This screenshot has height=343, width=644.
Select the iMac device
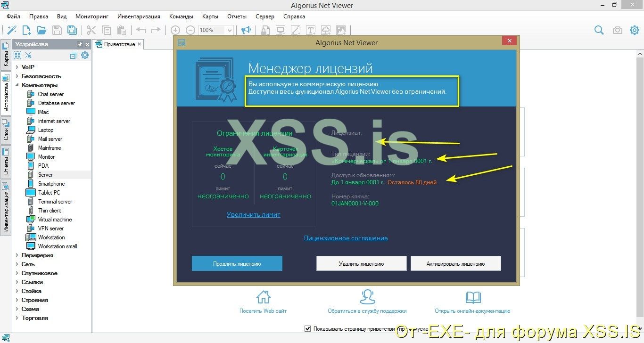click(43, 112)
